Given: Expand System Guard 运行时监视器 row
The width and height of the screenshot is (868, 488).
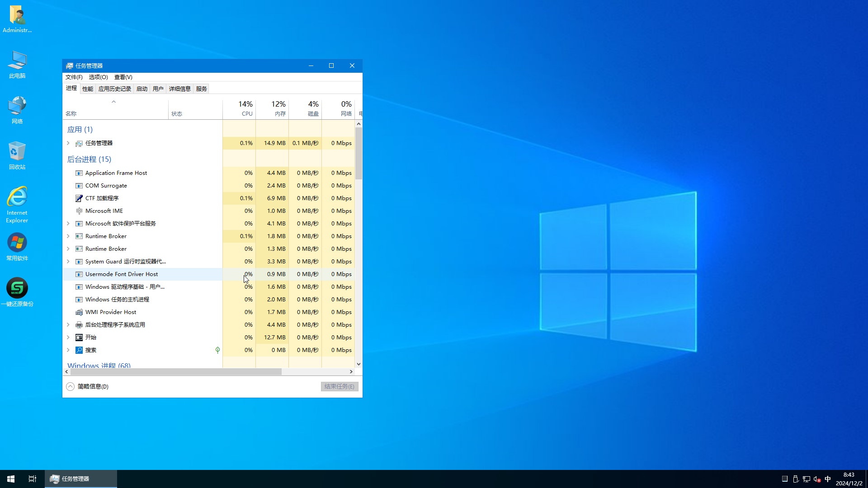Looking at the screenshot, I should coord(68,262).
